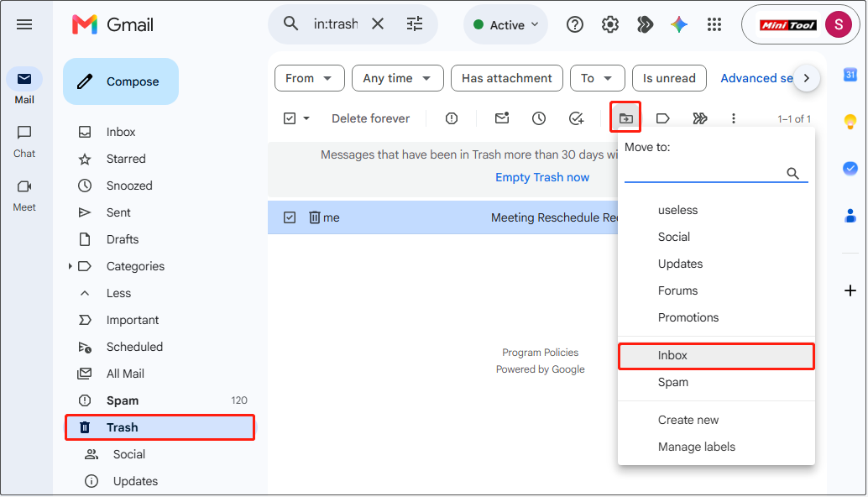Toggle the Is unread filter chip
868x497 pixels.
click(x=669, y=78)
